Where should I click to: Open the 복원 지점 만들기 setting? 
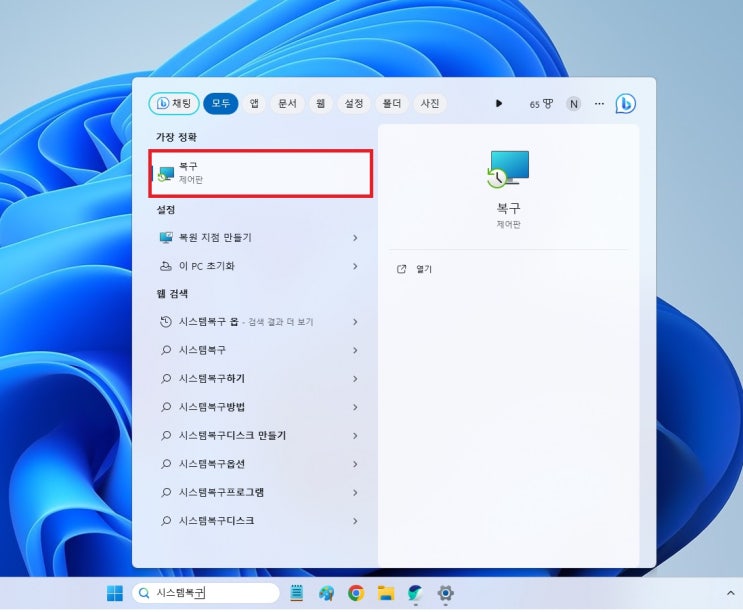pos(260,237)
